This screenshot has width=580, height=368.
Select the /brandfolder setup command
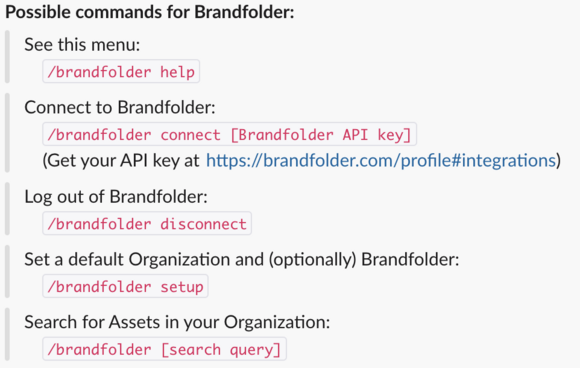125,286
